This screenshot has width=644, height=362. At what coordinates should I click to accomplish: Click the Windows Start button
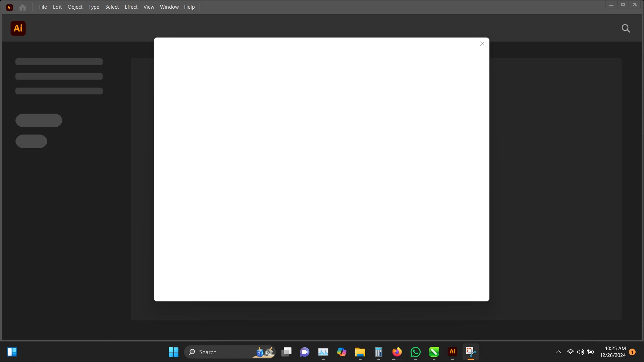click(x=173, y=352)
